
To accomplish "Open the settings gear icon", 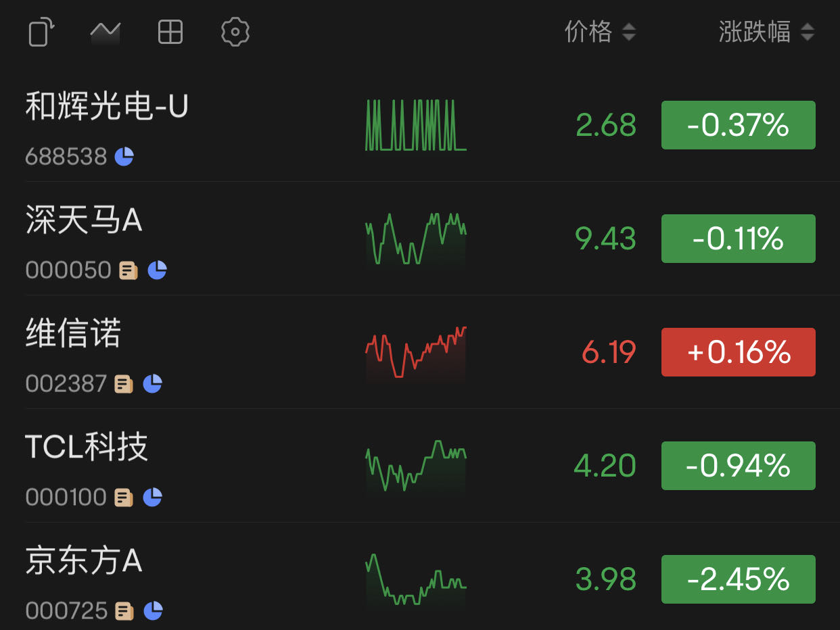I will pos(235,32).
